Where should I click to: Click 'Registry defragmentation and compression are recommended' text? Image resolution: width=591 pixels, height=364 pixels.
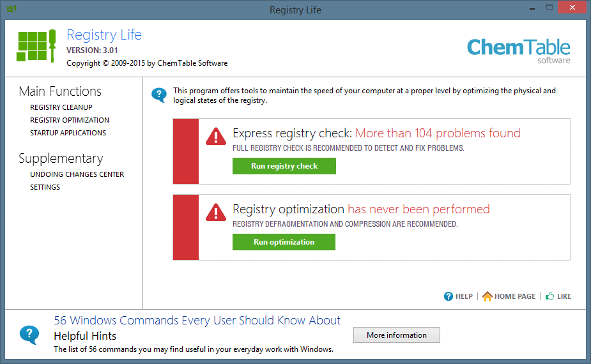pos(345,224)
